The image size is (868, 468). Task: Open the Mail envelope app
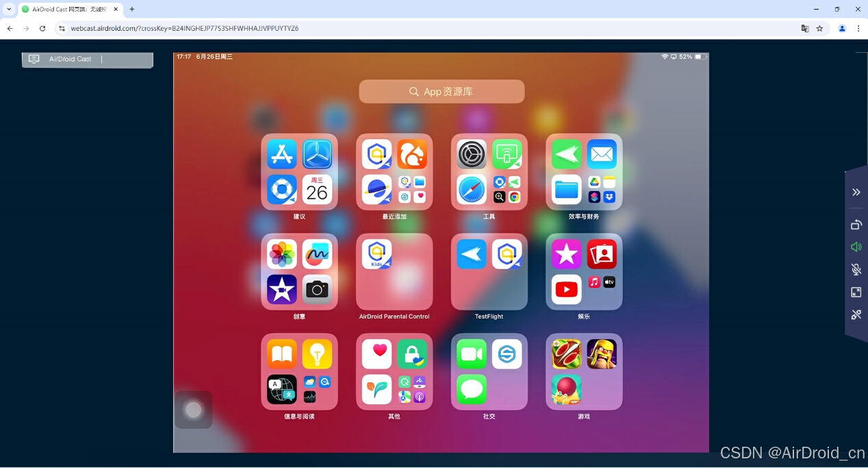coord(602,154)
